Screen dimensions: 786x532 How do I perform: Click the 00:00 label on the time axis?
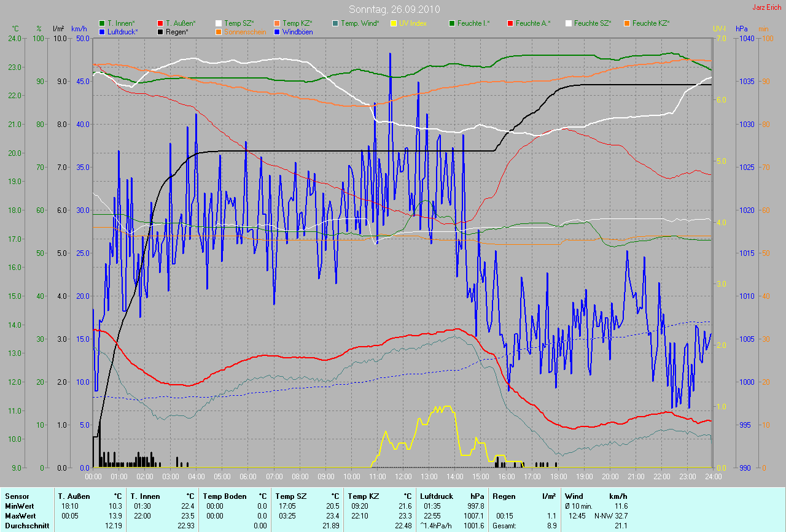tap(93, 476)
